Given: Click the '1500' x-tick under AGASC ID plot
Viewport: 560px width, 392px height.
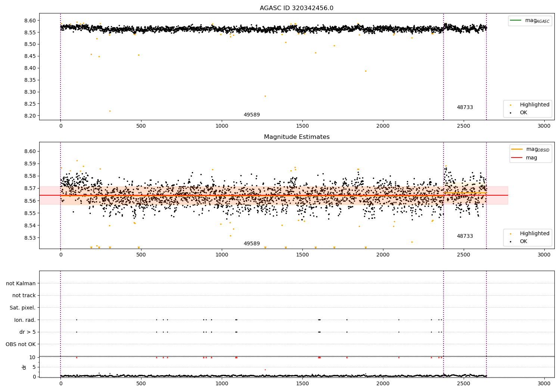Looking at the screenshot, I should [302, 126].
